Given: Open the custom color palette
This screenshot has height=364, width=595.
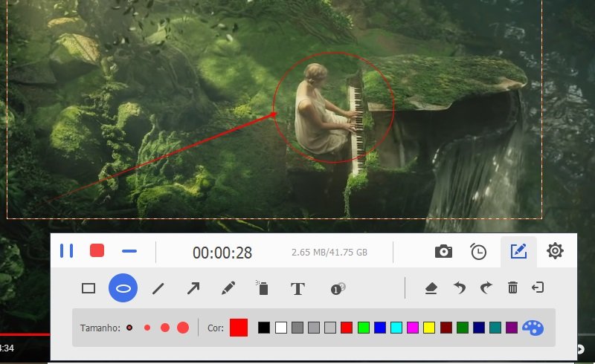Looking at the screenshot, I should pos(533,328).
